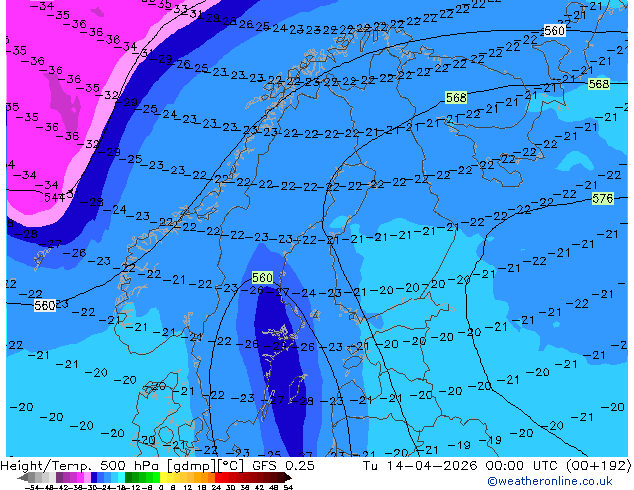Click the 'Height/Temp. 500 hPa' title text
This screenshot has width=634, height=490.
79,465
